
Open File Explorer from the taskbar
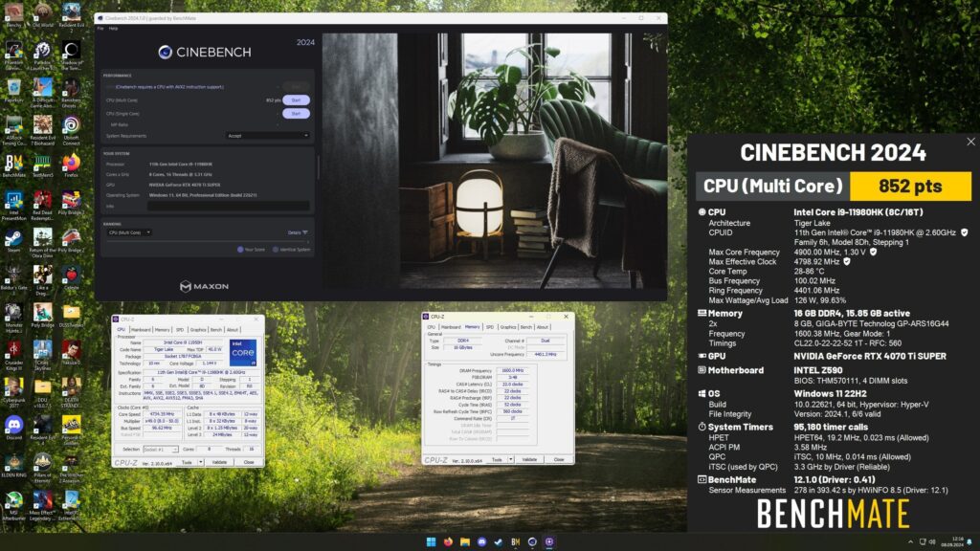click(465, 541)
